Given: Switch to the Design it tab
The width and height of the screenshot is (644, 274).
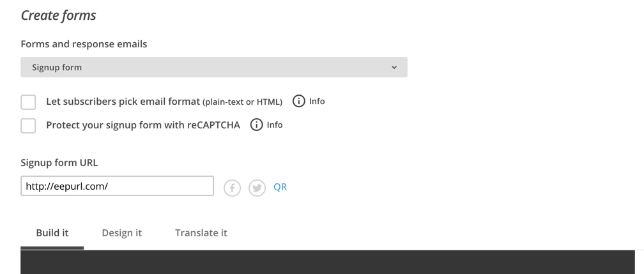Looking at the screenshot, I should (121, 233).
